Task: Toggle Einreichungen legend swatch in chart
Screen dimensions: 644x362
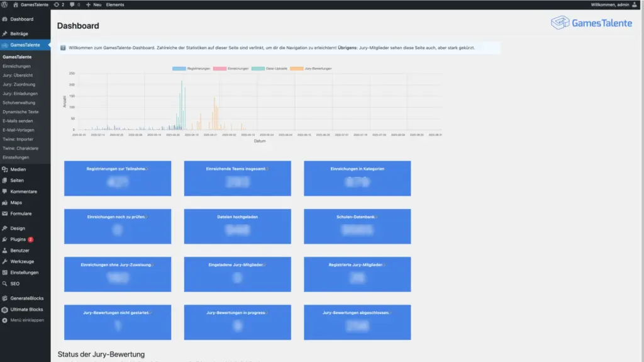Action: pos(219,68)
